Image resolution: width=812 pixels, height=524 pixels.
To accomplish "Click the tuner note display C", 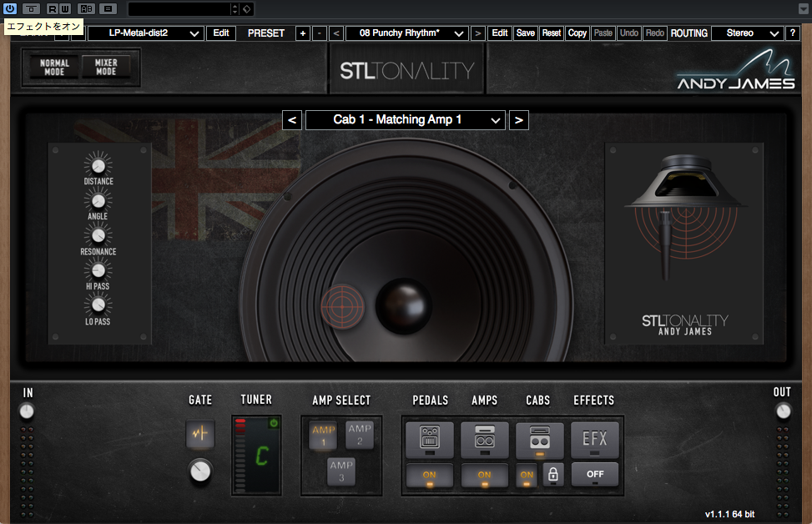I will click(262, 456).
